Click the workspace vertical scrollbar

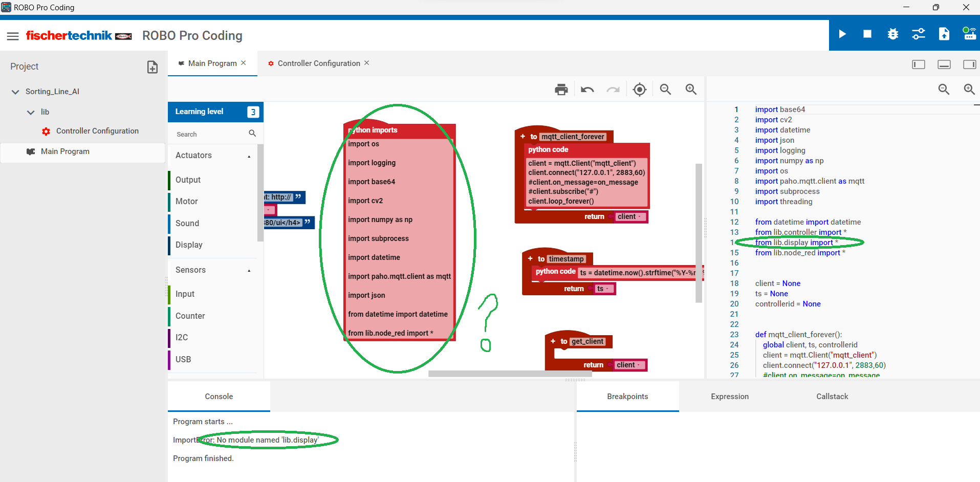coord(699,233)
